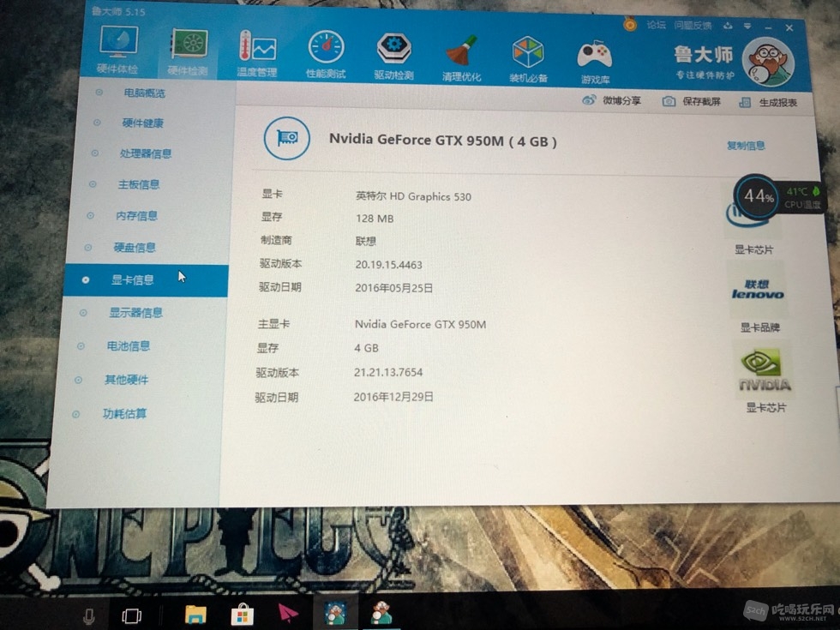
Task: Open 温度管理 temperature management
Action: point(257,53)
